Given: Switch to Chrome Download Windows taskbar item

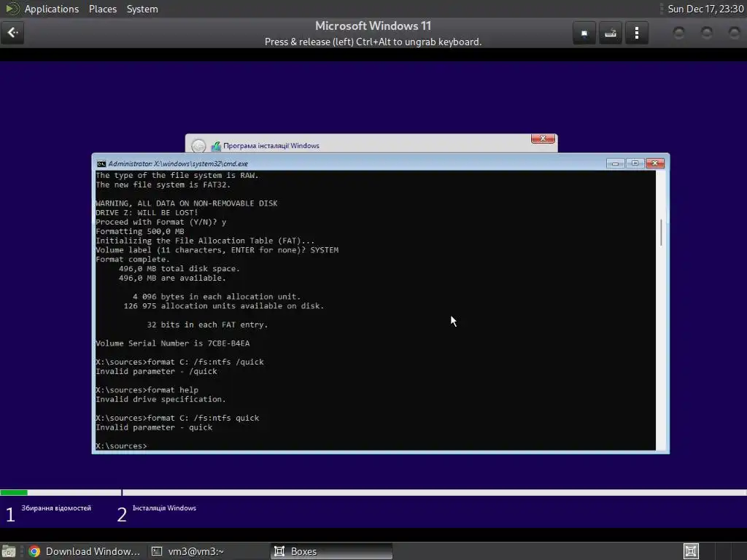Looking at the screenshot, I should pyautogui.click(x=85, y=551).
